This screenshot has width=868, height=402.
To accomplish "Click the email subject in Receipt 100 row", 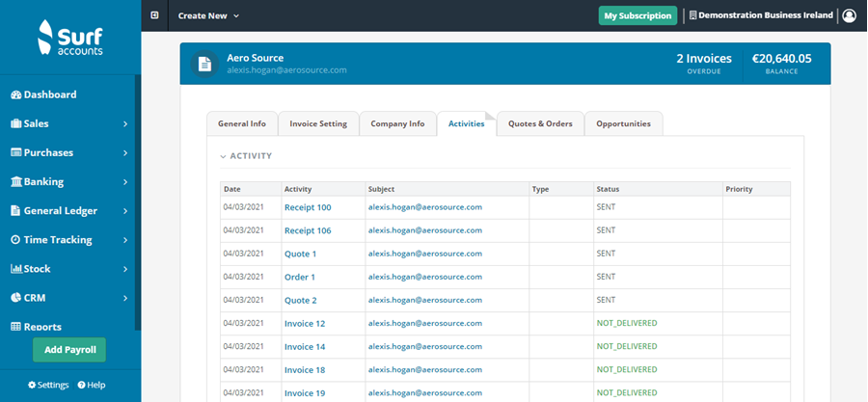I will 425,207.
